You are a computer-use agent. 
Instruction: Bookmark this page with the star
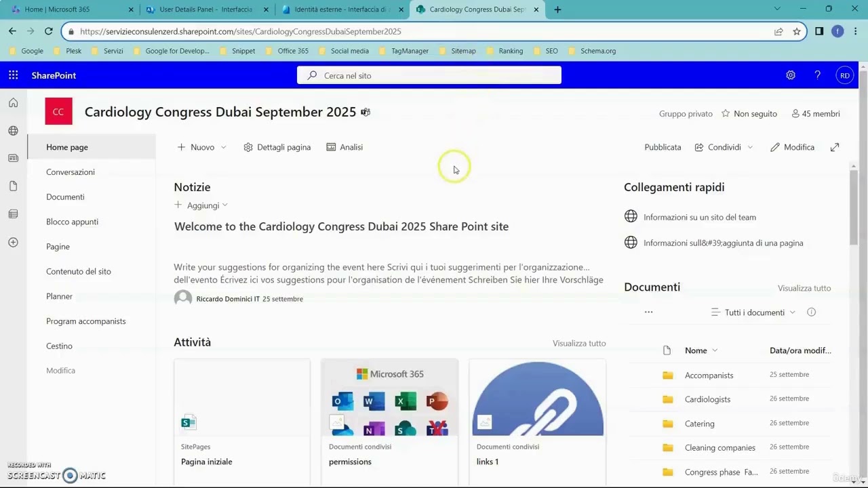click(x=797, y=31)
